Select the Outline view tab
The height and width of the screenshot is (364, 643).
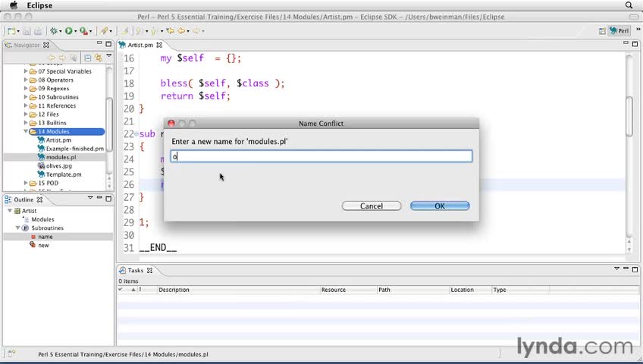click(x=24, y=199)
